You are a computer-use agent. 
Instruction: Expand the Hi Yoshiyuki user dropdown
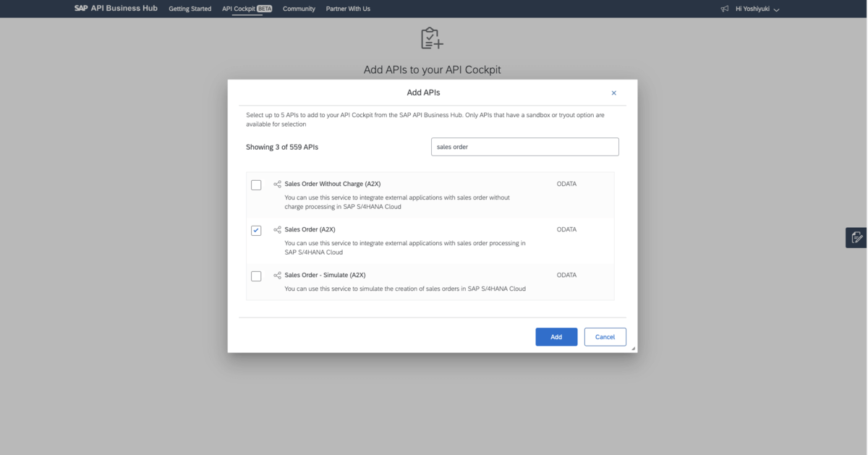pyautogui.click(x=757, y=9)
